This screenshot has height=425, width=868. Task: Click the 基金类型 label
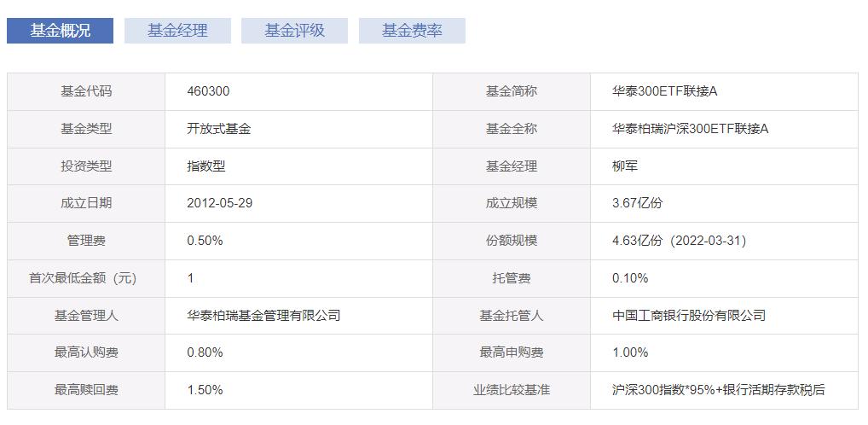(86, 129)
